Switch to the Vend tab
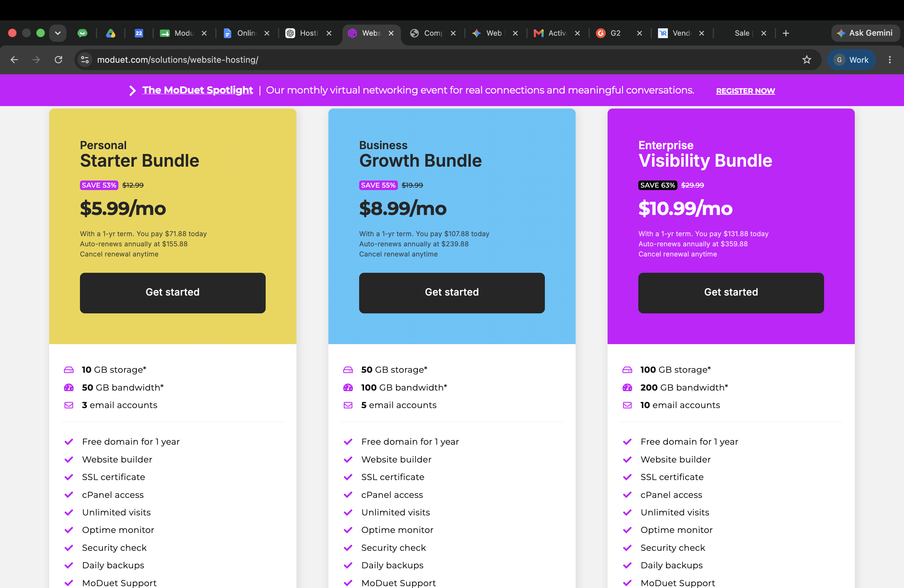The width and height of the screenshot is (904, 588). pos(681,34)
